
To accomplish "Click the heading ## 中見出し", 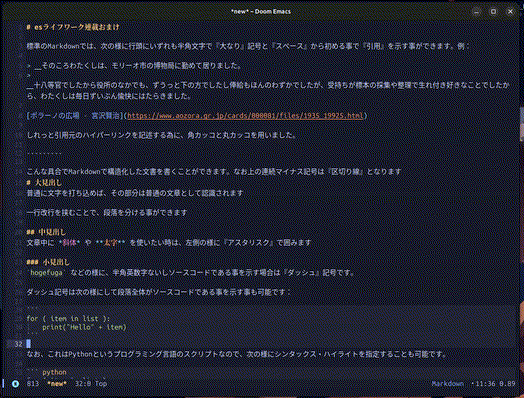I will [x=46, y=232].
